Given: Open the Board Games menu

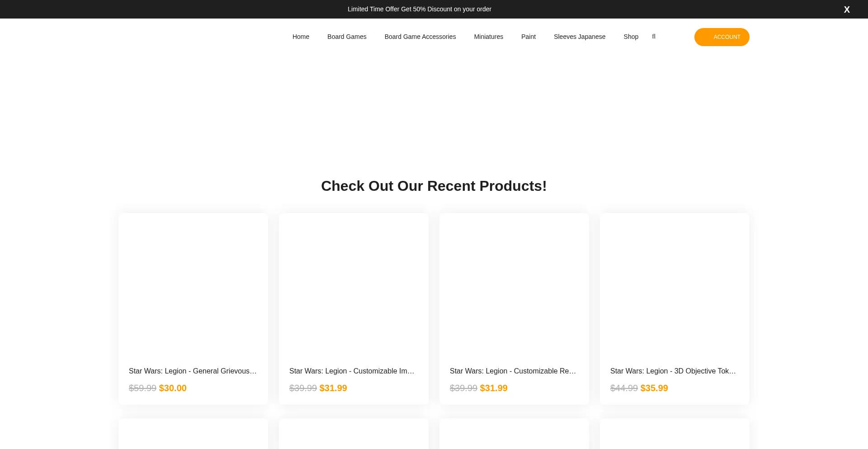Looking at the screenshot, I should tap(347, 37).
